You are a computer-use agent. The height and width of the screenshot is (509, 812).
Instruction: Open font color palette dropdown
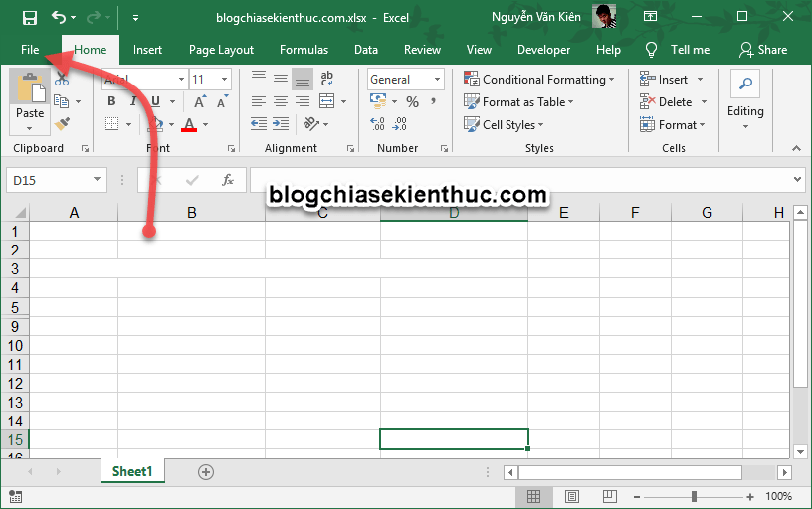coord(206,124)
